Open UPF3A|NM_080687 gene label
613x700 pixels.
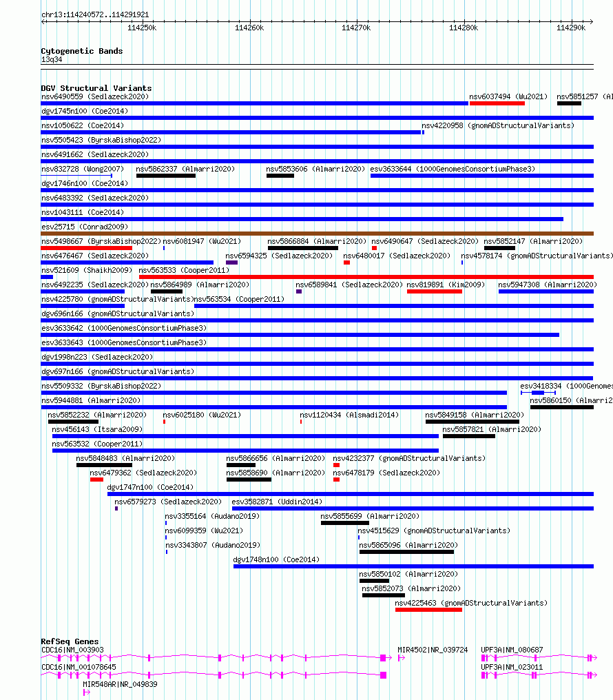512,650
